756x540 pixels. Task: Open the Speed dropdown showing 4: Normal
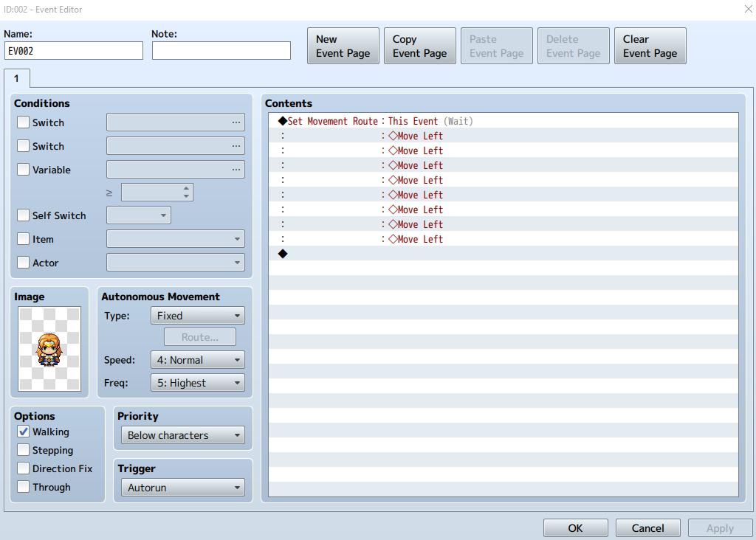[x=198, y=360]
